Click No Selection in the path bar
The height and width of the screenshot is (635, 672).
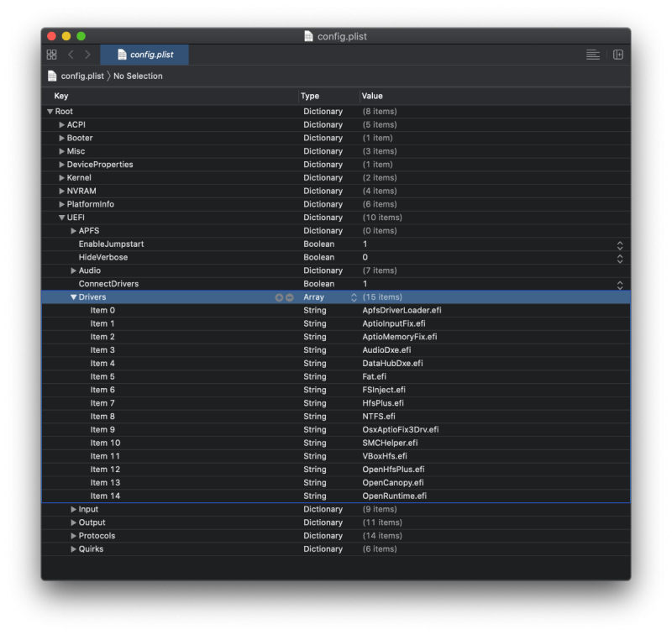(138, 76)
